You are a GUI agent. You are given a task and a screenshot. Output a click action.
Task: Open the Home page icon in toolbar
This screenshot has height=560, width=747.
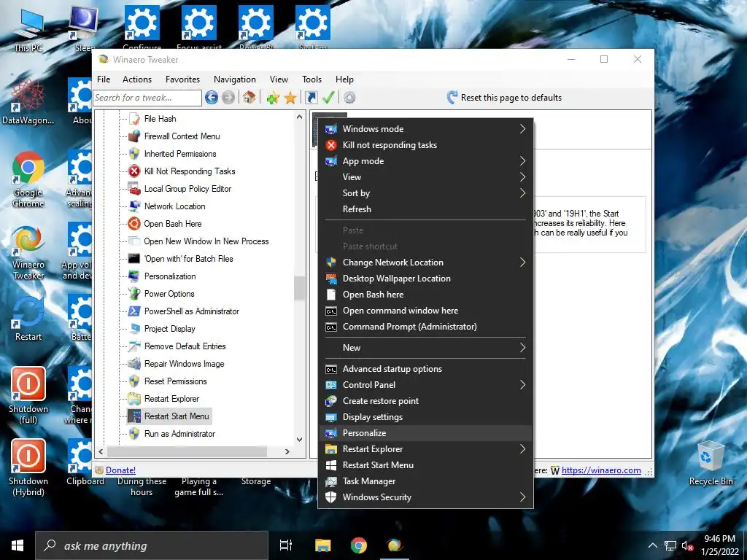click(x=249, y=98)
